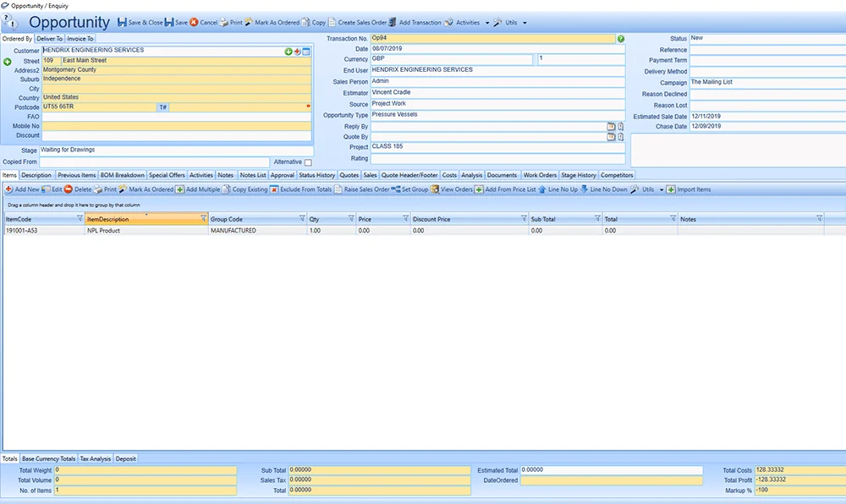This screenshot has height=504, width=846.
Task: Click Add New in items toolbar
Action: (22, 189)
